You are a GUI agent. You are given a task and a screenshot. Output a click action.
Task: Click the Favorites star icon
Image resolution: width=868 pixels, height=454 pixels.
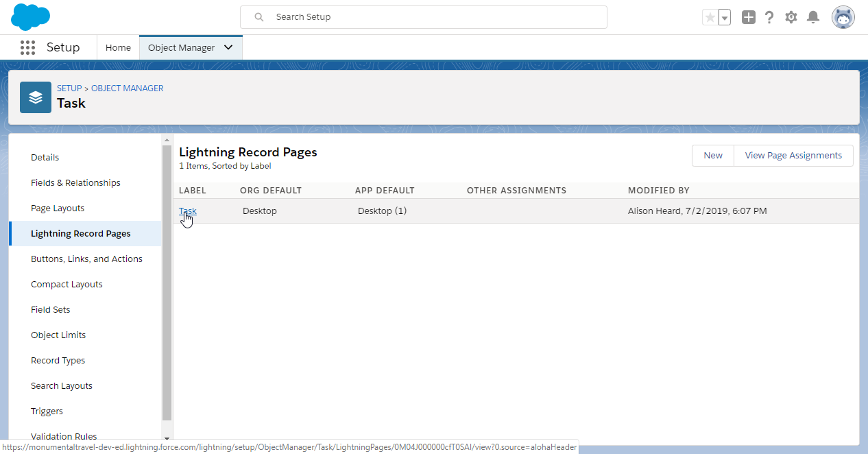tap(710, 17)
